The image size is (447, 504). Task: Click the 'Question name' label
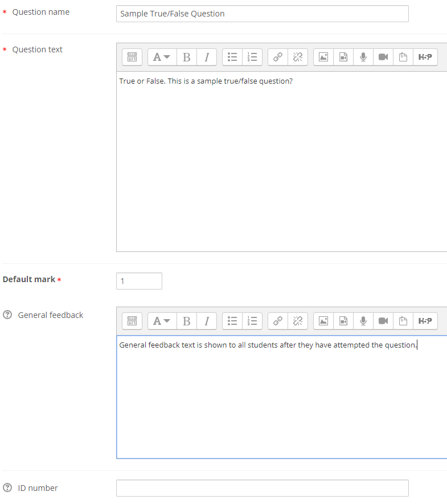(41, 12)
